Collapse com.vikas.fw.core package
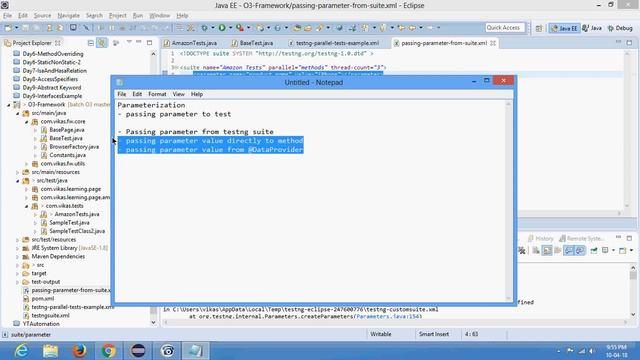The height and width of the screenshot is (360, 640). pos(27,122)
